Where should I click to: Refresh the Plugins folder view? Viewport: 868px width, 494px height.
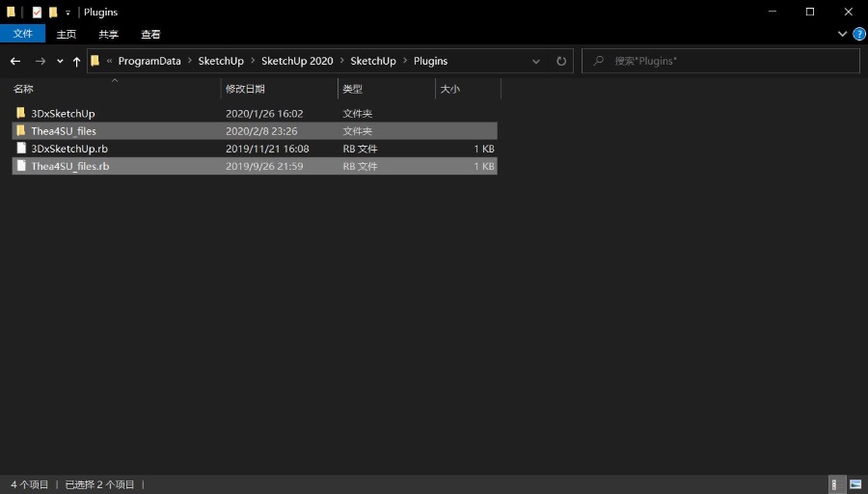[561, 61]
